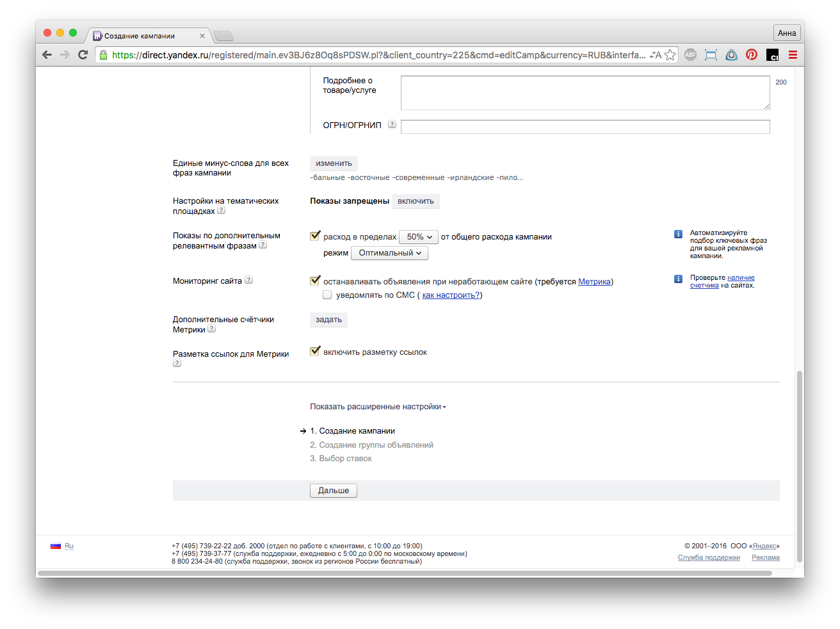840x629 pixels.
Task: Open the AdBlock Plus extension icon
Action: [x=690, y=55]
